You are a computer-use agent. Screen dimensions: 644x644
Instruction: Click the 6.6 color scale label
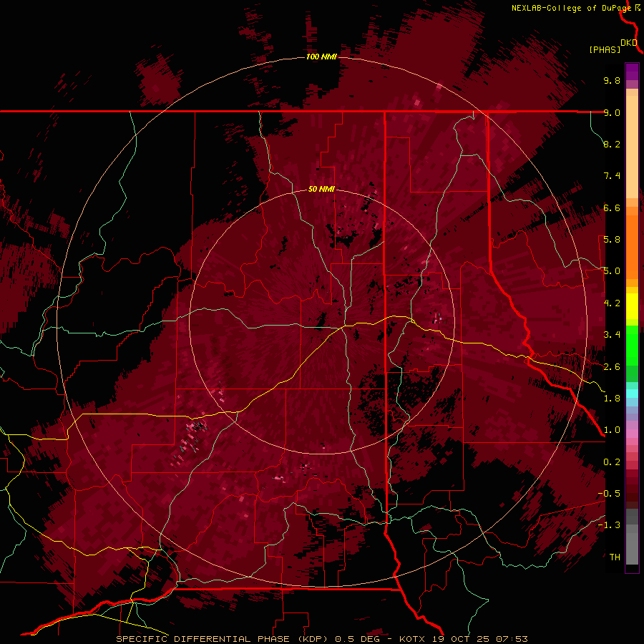pyautogui.click(x=612, y=208)
